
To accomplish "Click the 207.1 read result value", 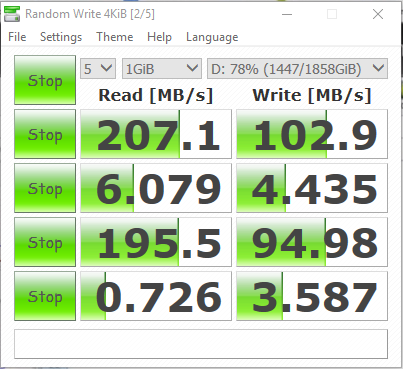I will coord(156,134).
